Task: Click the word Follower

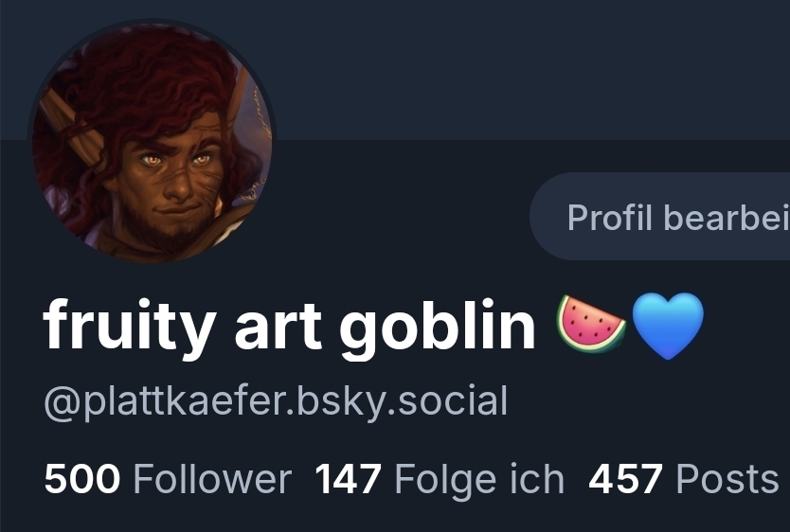Action: [212, 479]
